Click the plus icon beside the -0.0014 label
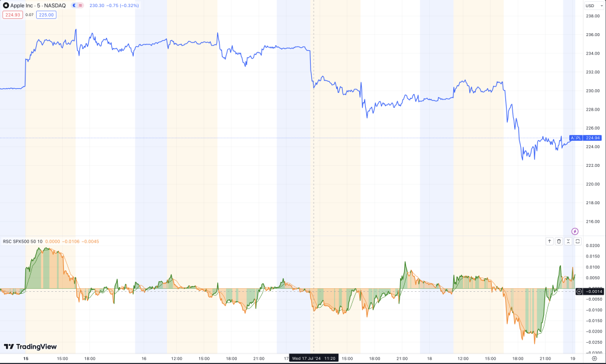 (x=579, y=292)
